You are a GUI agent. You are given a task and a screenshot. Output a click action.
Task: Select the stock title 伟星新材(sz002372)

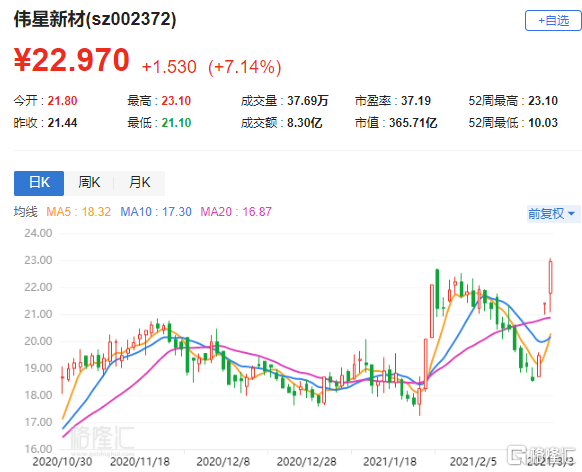[x=95, y=19]
